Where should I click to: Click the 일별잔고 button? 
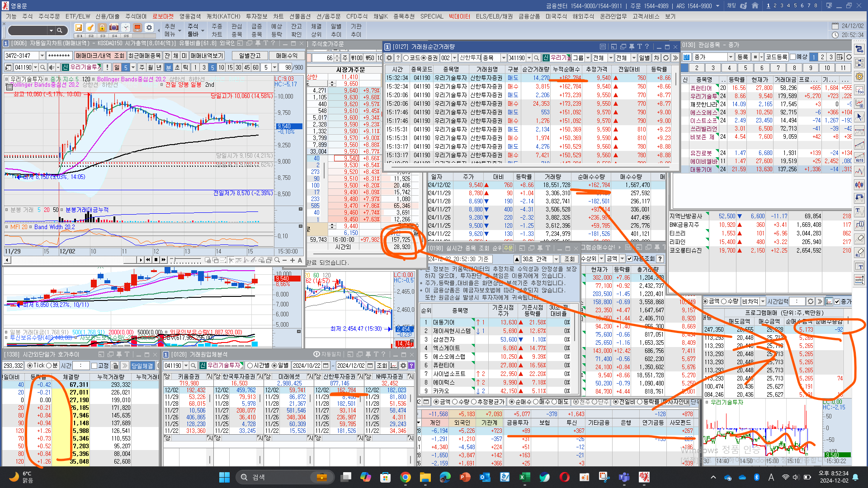coord(250,56)
